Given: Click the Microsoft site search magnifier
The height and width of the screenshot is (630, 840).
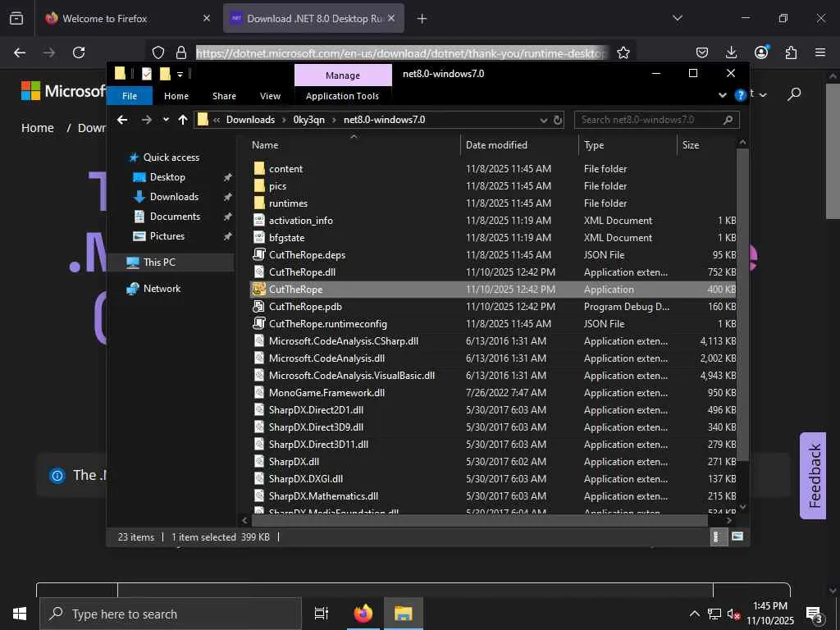Looking at the screenshot, I should (x=794, y=94).
